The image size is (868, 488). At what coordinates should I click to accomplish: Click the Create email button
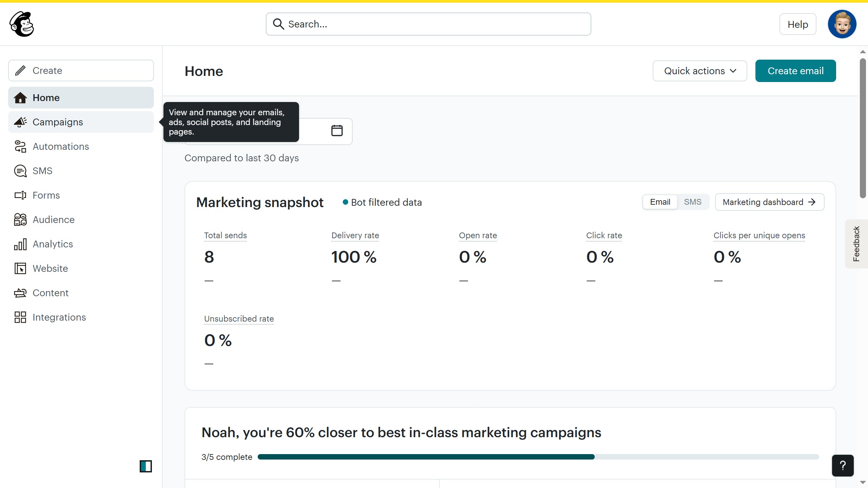tap(795, 71)
